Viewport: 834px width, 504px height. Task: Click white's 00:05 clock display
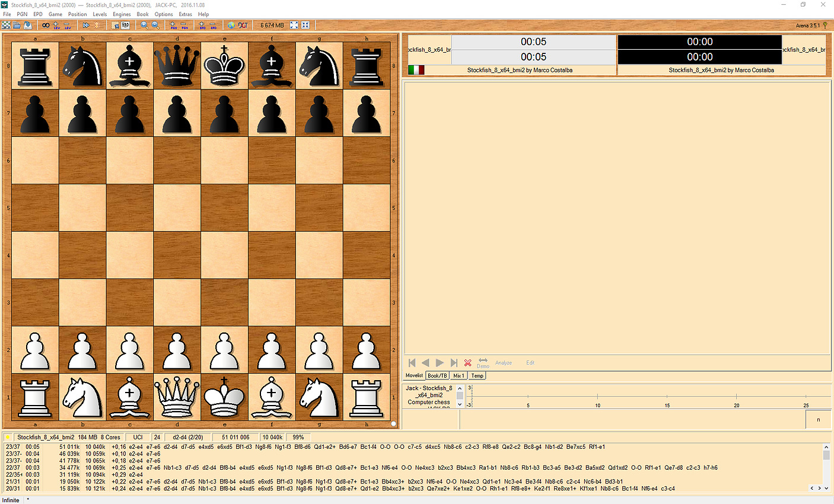(533, 42)
